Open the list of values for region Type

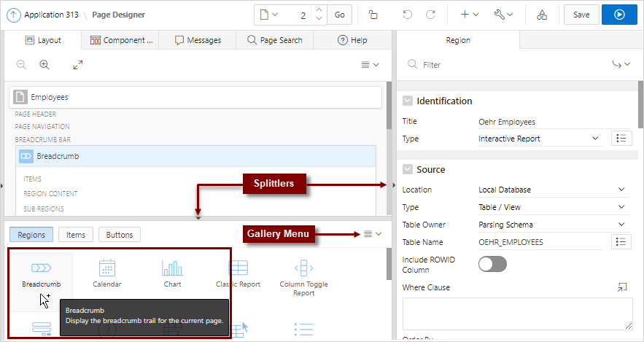click(x=621, y=139)
